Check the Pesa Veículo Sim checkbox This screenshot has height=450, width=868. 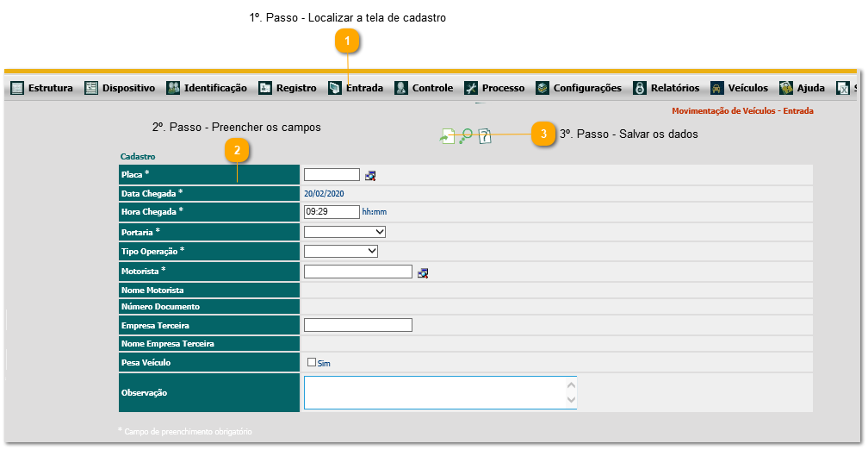(x=312, y=363)
